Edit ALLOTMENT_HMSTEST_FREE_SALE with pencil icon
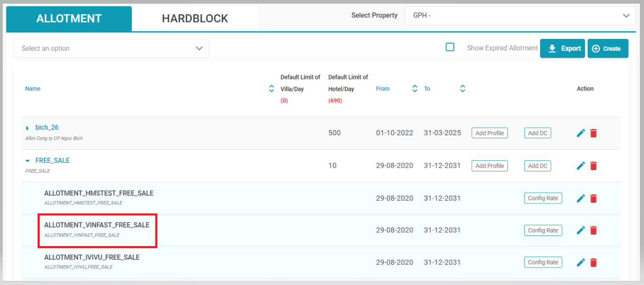 (x=581, y=198)
